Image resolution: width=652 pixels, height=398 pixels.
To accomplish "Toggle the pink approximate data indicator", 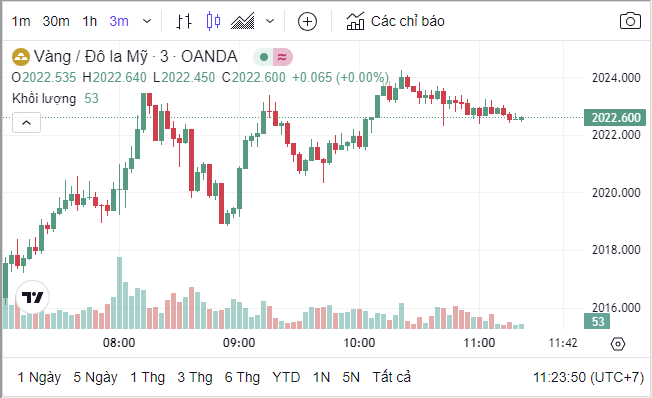I will (282, 57).
